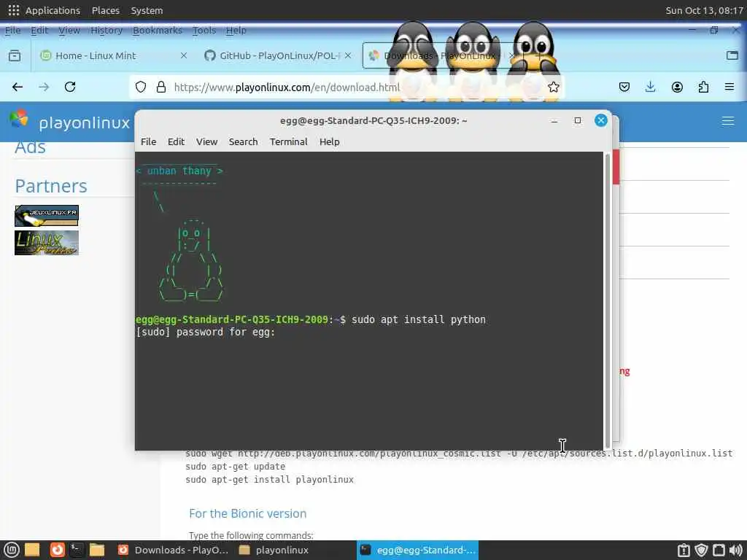Open the Firefox hamburger application menu
The height and width of the screenshot is (560, 747).
729,87
